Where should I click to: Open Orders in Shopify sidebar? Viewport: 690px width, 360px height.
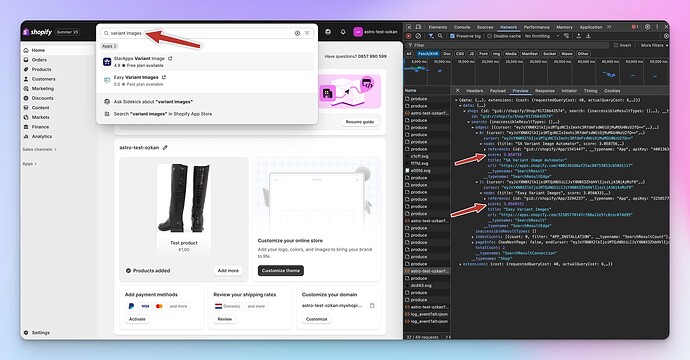(39, 60)
